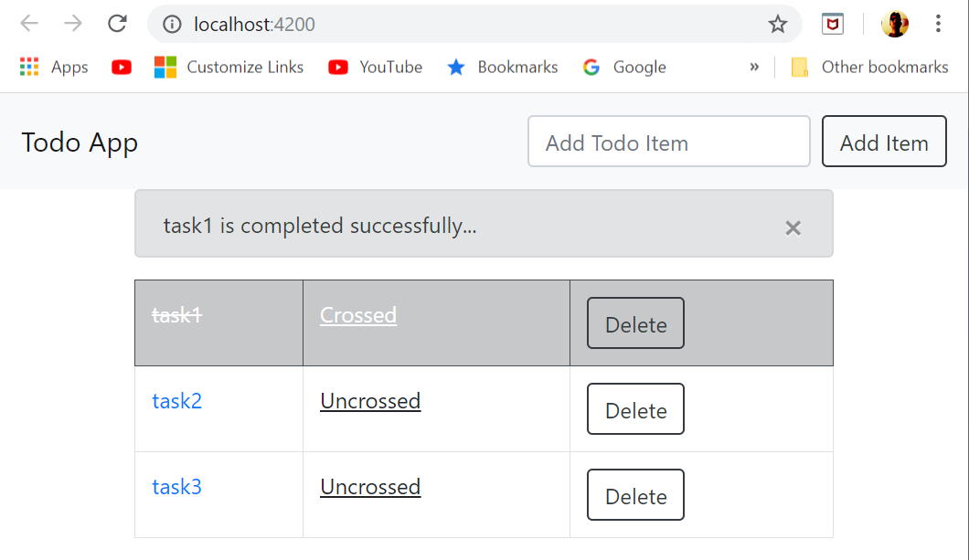Open the Apps grid shortcut
This screenshot has width=969, height=560.
click(x=54, y=67)
